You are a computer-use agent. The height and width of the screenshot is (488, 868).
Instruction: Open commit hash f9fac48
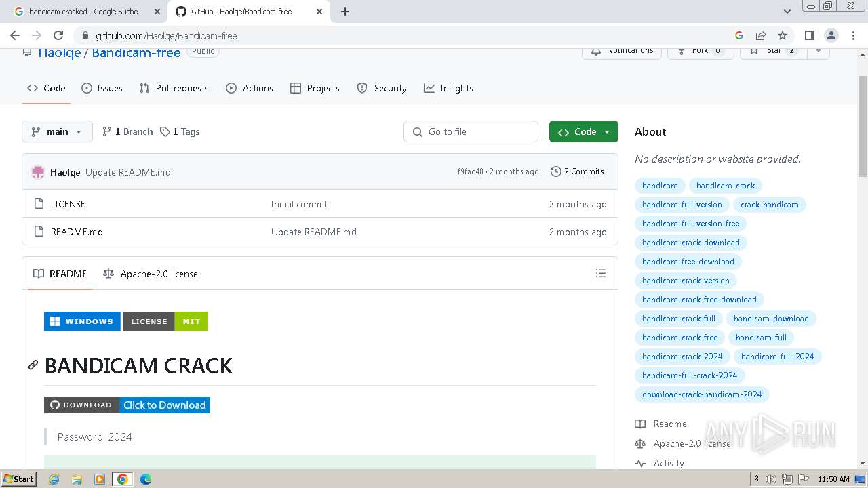tap(470, 171)
